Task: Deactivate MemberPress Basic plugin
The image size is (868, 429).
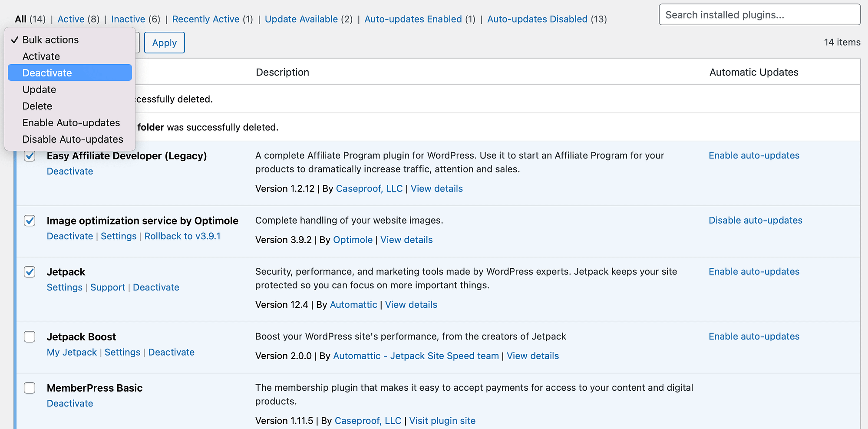Action: [70, 403]
